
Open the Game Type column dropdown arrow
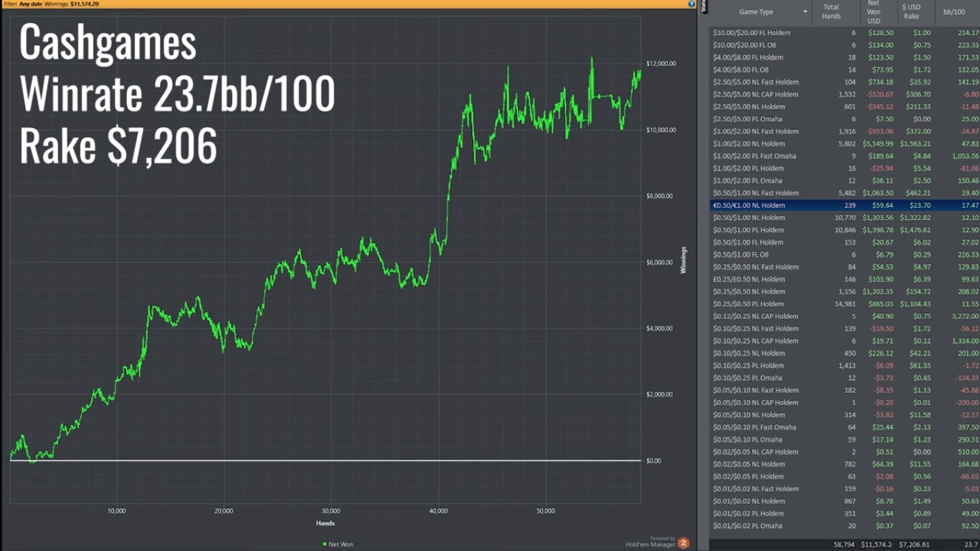[x=805, y=12]
